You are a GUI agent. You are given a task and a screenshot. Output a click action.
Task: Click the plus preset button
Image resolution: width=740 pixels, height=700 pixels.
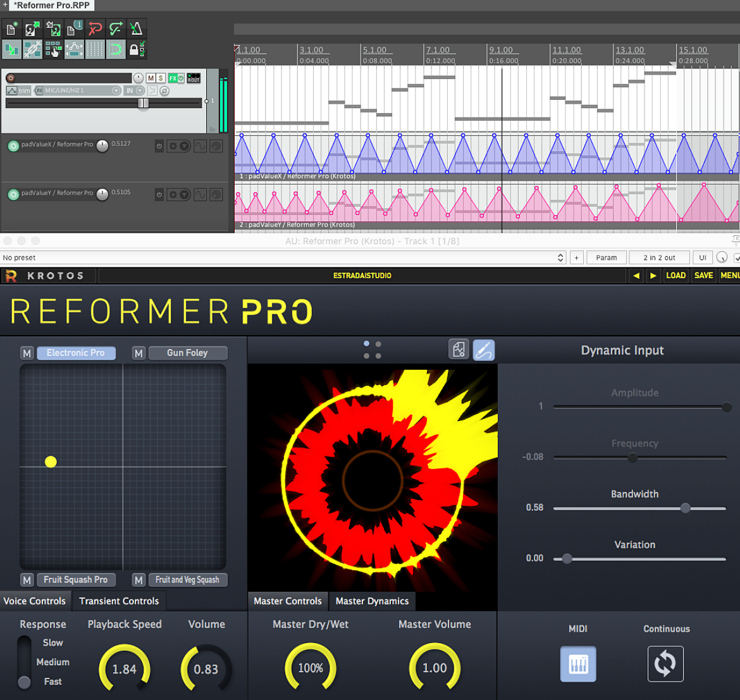(576, 257)
